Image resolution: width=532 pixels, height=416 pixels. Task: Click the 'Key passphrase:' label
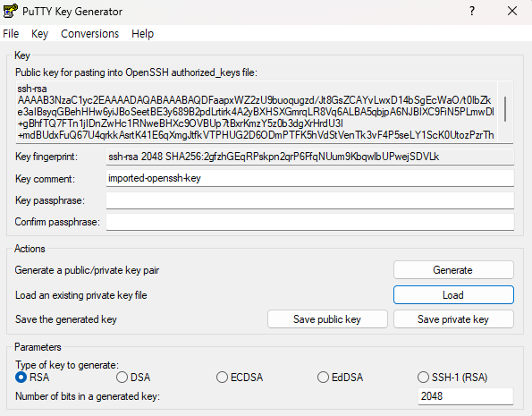50,200
